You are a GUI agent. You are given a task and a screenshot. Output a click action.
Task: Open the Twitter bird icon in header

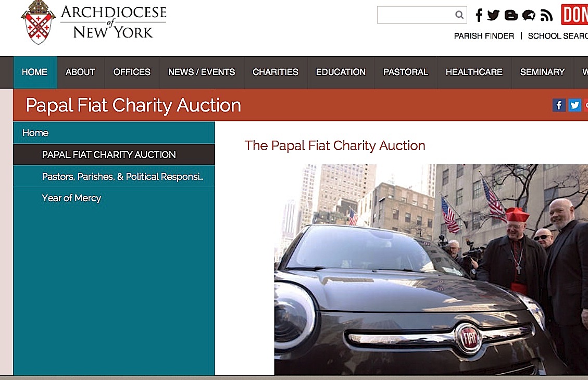494,15
